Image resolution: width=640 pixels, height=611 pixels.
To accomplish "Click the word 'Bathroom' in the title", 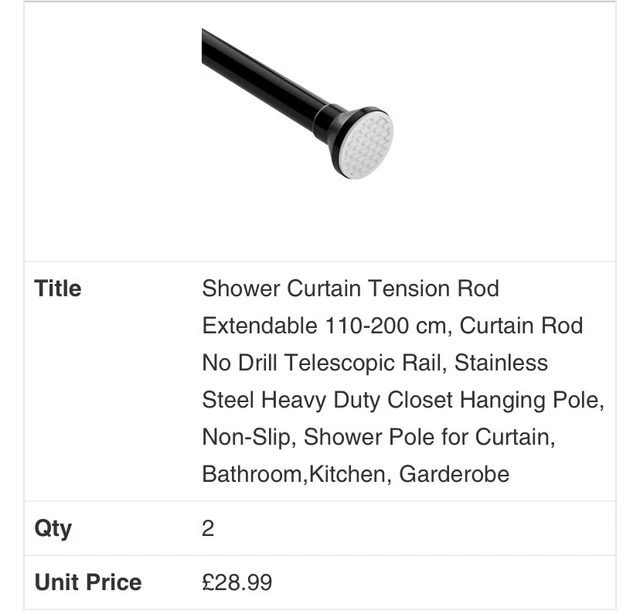I will pyautogui.click(x=252, y=474).
